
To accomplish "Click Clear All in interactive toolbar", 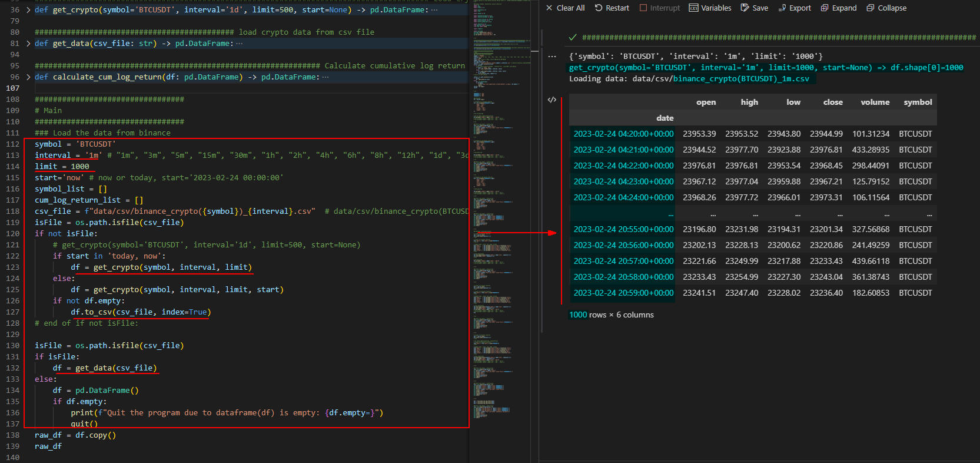I will tap(565, 8).
